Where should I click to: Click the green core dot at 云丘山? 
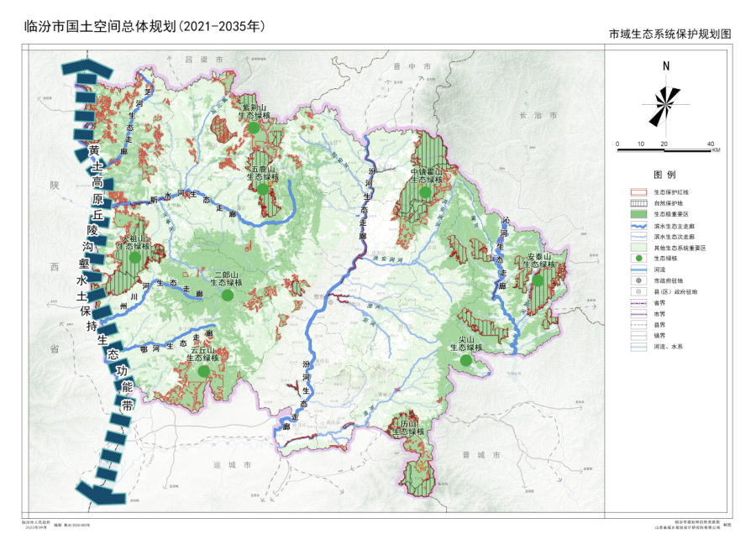[203, 371]
